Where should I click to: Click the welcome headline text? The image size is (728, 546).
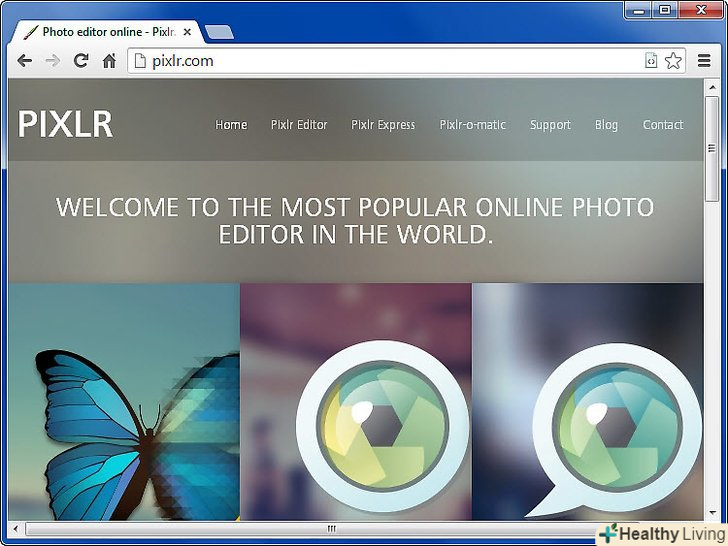point(355,221)
